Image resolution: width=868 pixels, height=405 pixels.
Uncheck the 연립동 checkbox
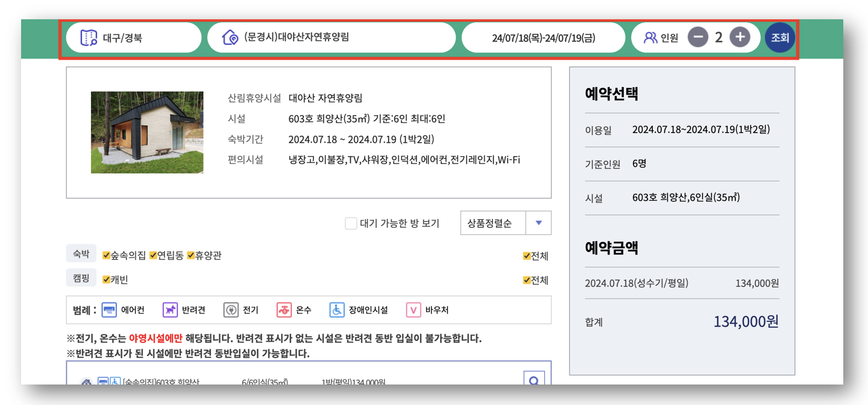click(x=154, y=256)
